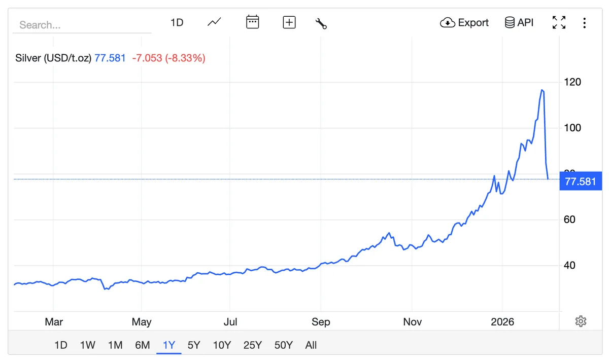Click the plus compare indicator icon
This screenshot has width=609, height=364.
pyautogui.click(x=289, y=22)
